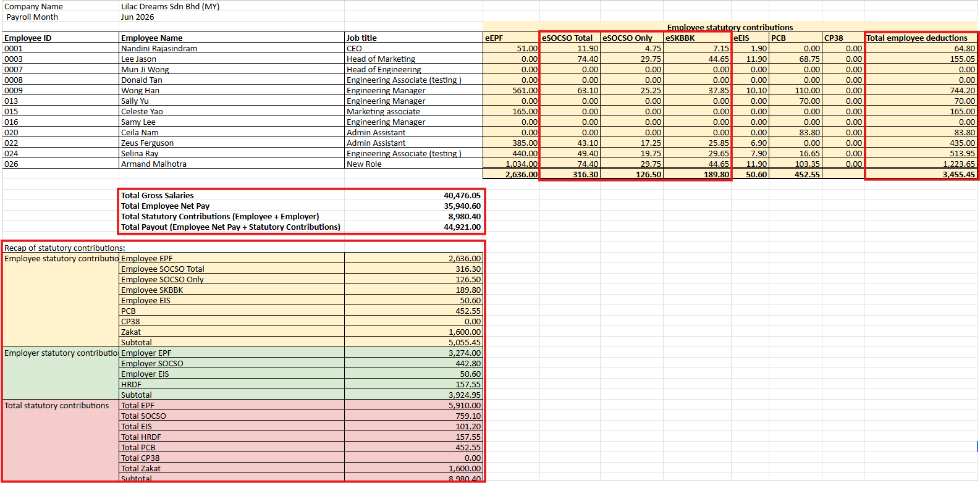
Task: Select the total deductions sum 3,455.45
Action: click(x=921, y=174)
